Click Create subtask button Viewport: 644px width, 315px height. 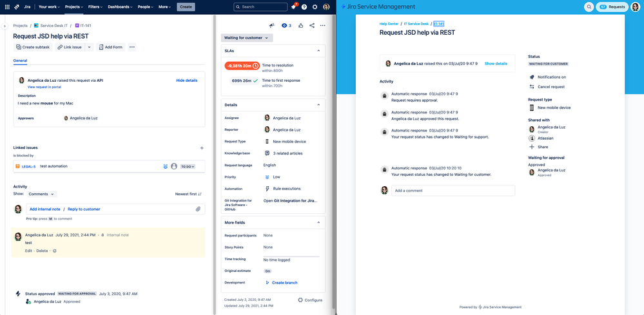(x=33, y=47)
